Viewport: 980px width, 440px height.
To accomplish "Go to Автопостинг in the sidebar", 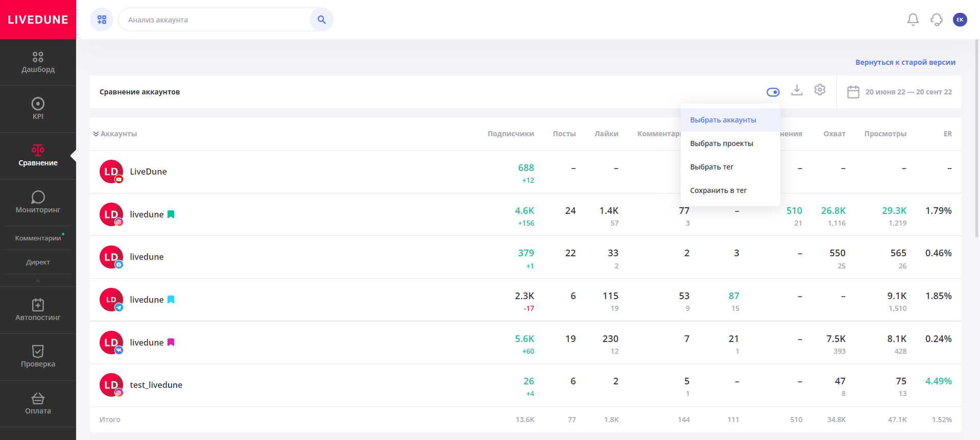I will click(38, 310).
